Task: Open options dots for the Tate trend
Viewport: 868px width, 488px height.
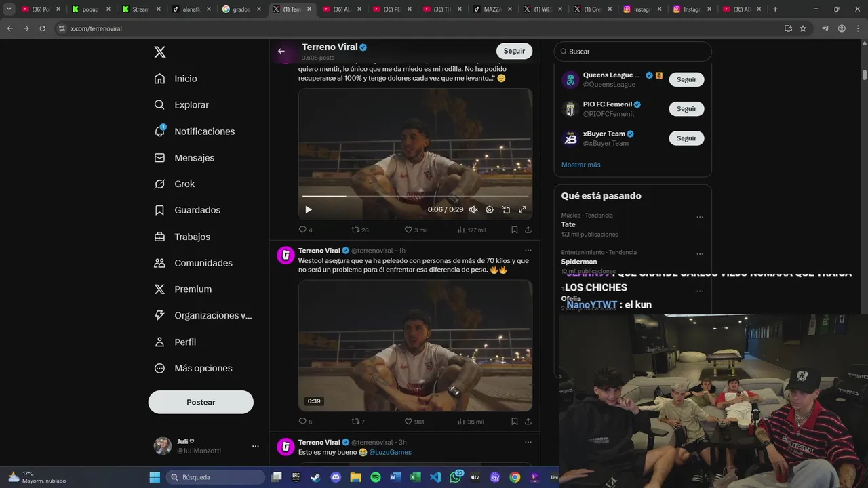Action: [x=700, y=218]
